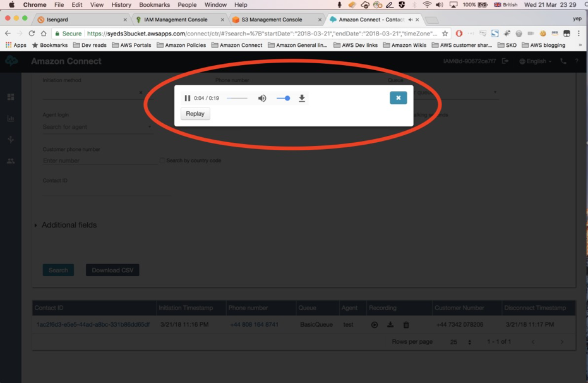
Task: Open the English language dropdown
Action: (536, 61)
